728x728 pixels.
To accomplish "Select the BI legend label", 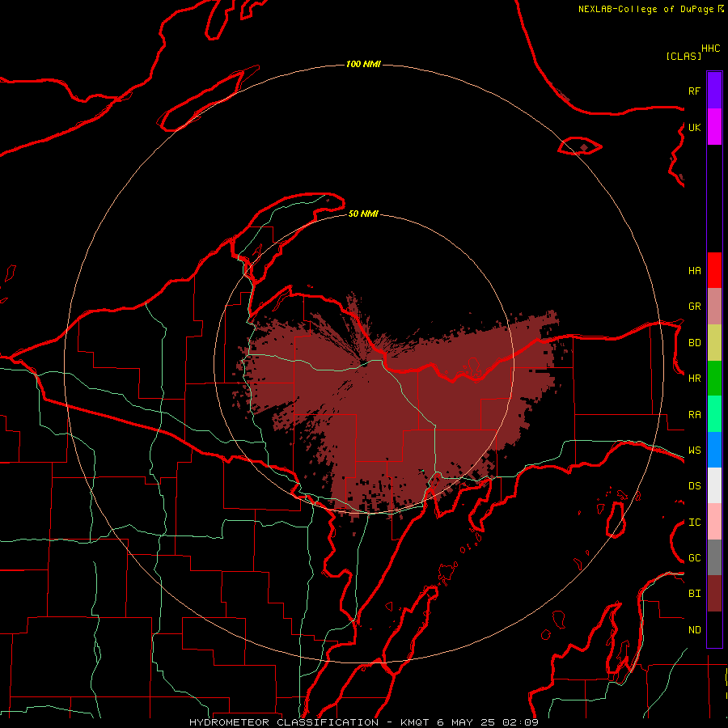I will pos(694,594).
